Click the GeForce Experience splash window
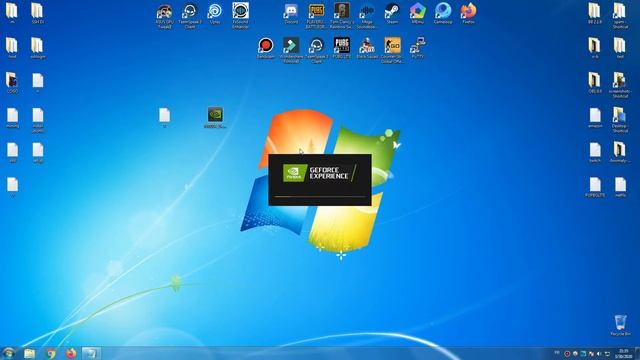 point(320,180)
